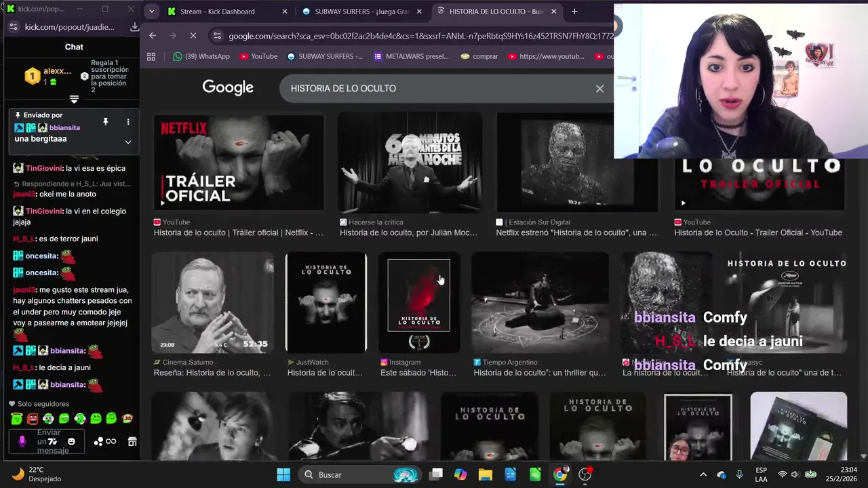Open Copilot from the taskbar
This screenshot has height=488, width=868.
pyautogui.click(x=460, y=474)
